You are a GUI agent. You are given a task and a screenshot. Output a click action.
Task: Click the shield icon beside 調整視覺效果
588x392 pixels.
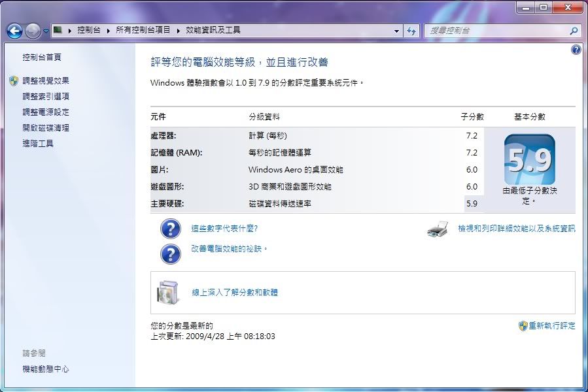point(14,81)
